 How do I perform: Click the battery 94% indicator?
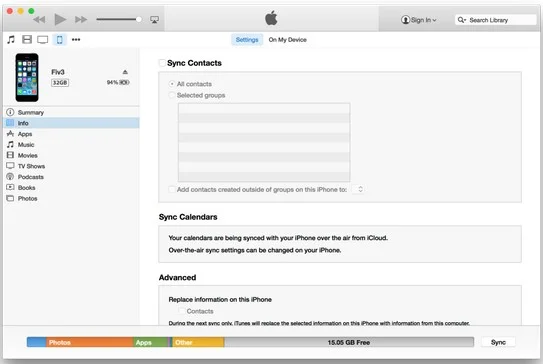click(118, 82)
